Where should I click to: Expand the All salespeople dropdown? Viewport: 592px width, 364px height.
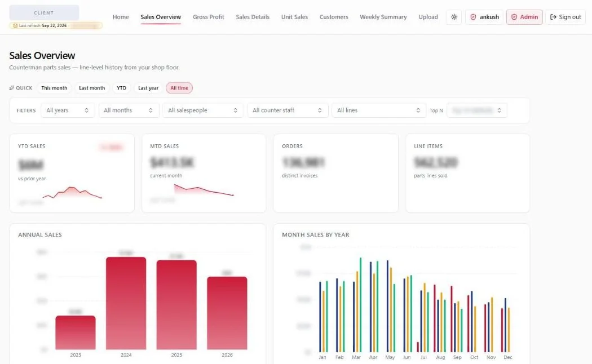203,110
